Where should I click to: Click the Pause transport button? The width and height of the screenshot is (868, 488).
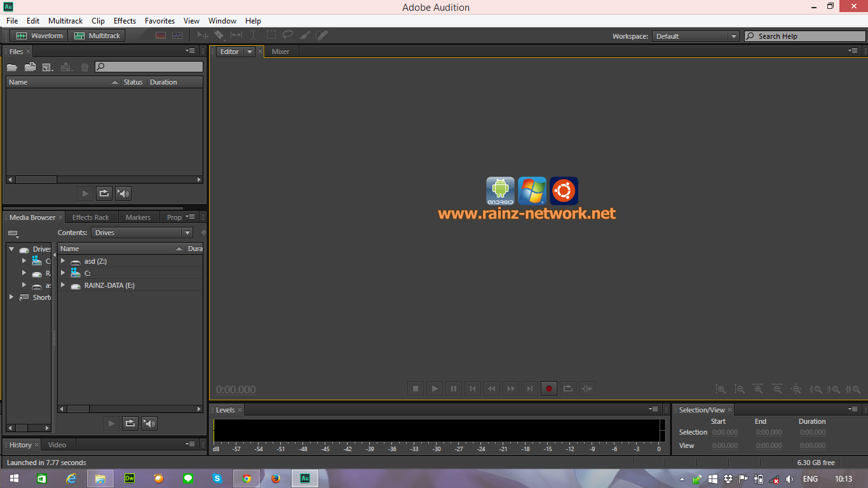454,388
